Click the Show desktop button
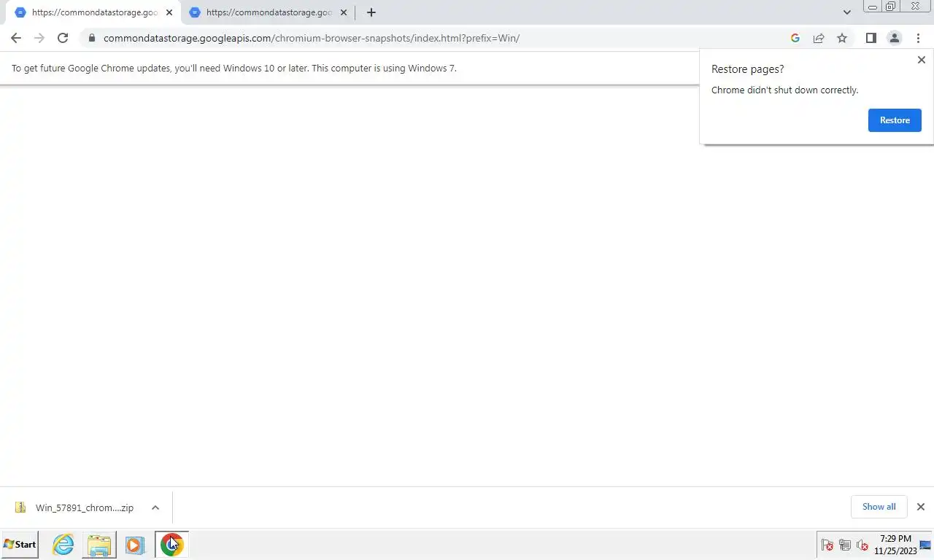Image resolution: width=934 pixels, height=560 pixels. pos(925,545)
